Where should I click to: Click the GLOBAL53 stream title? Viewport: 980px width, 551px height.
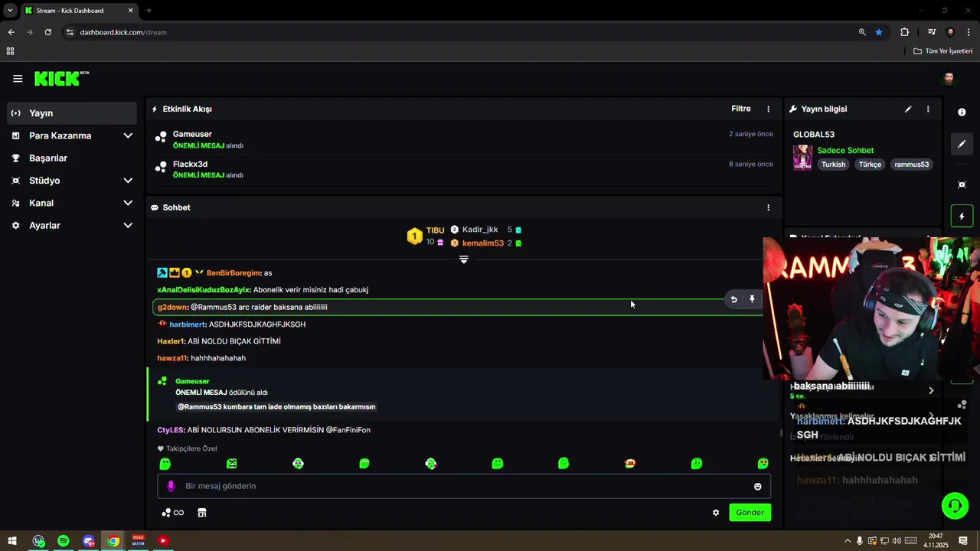814,135
